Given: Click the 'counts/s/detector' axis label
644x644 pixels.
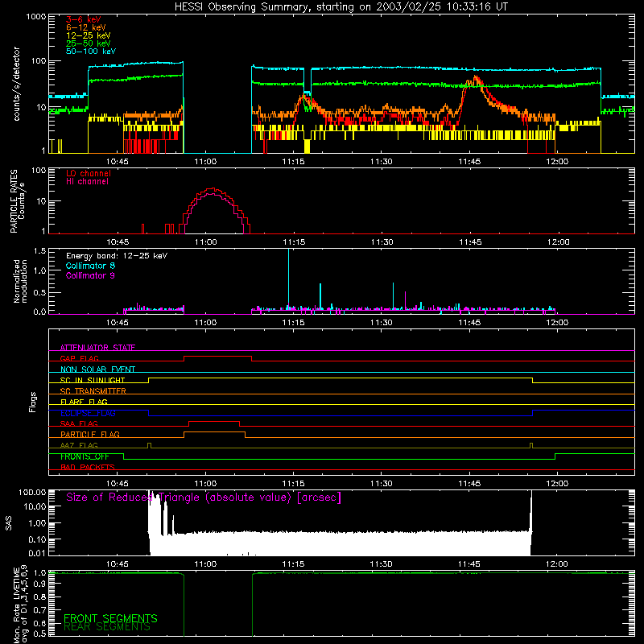Looking at the screenshot, I should coord(17,84).
